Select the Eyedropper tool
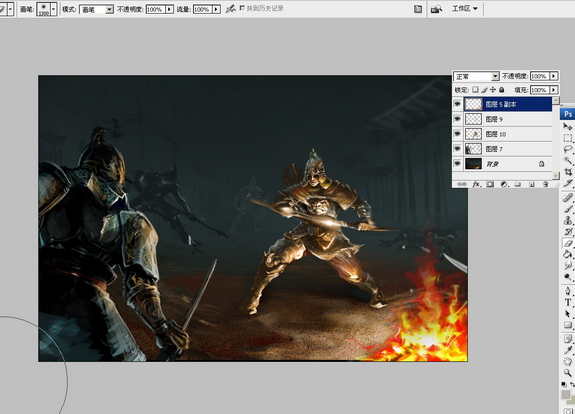575x414 pixels. coord(568,350)
